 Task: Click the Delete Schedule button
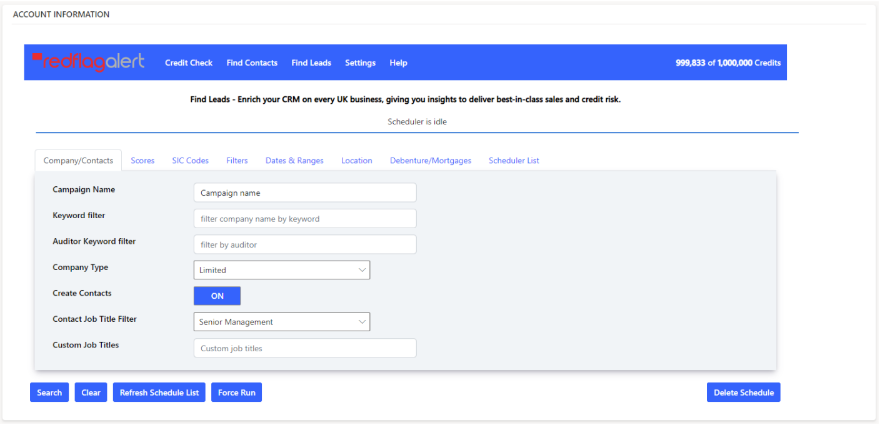coord(744,393)
